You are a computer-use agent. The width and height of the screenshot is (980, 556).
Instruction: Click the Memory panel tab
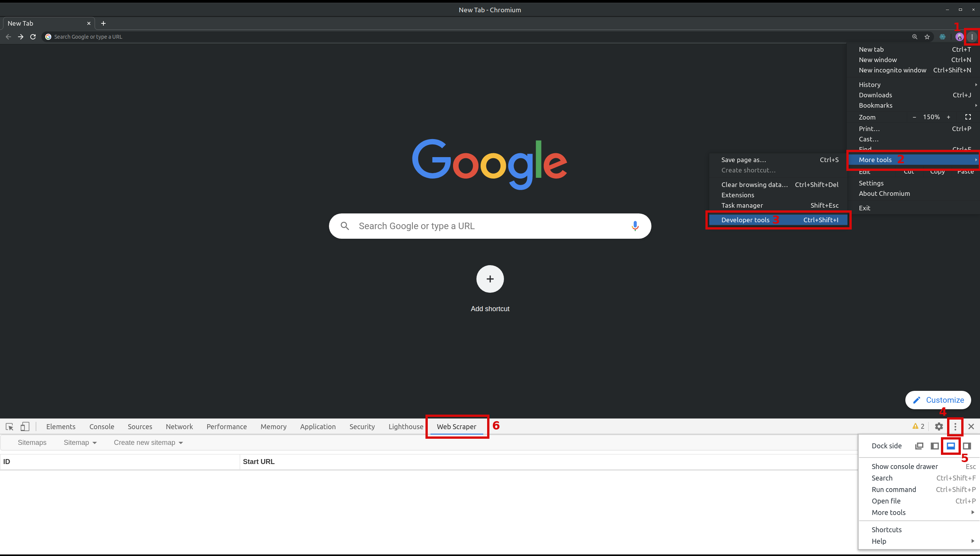coord(273,426)
